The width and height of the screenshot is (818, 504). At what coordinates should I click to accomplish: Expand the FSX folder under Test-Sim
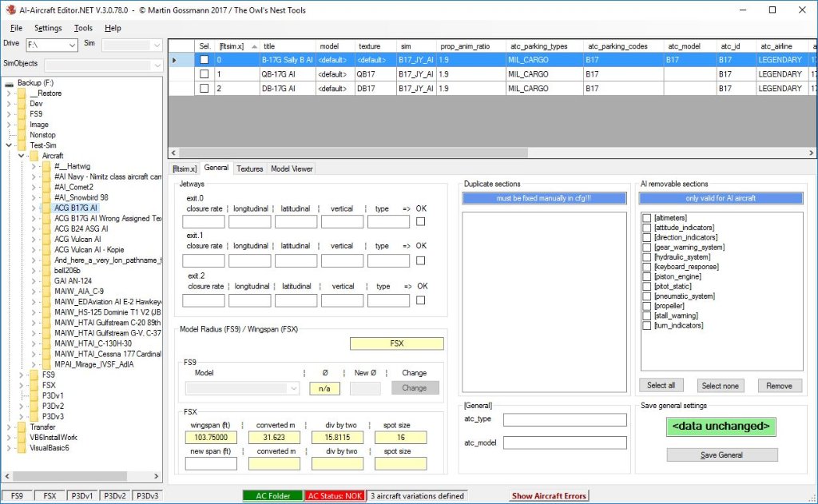coord(22,385)
